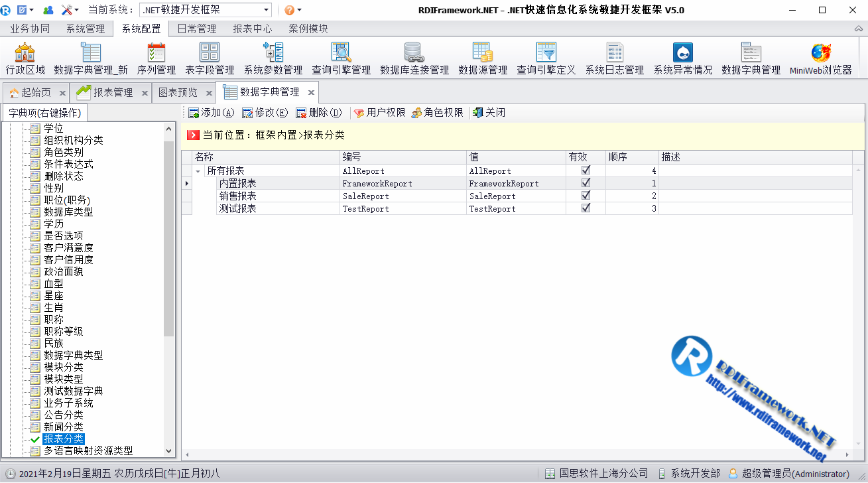
Task: Switch to 系统管理 ribbon tab
Action: point(86,29)
